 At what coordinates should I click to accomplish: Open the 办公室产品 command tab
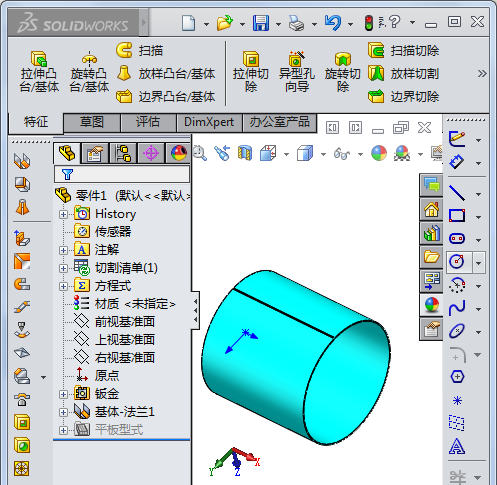(280, 122)
